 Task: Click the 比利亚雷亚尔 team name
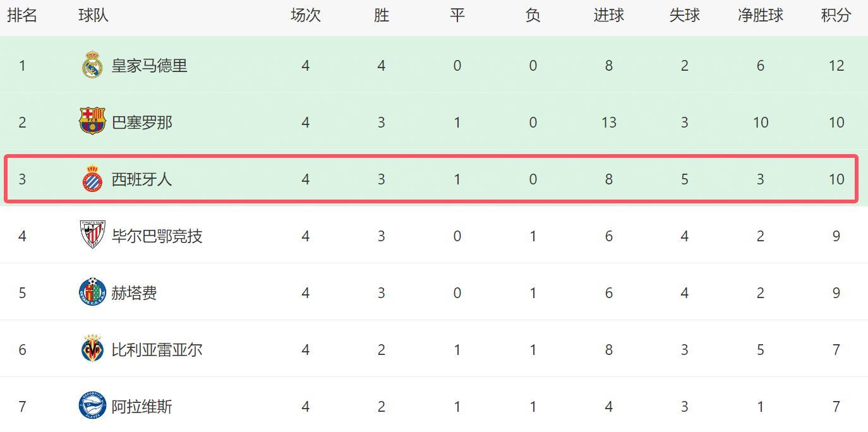point(157,350)
